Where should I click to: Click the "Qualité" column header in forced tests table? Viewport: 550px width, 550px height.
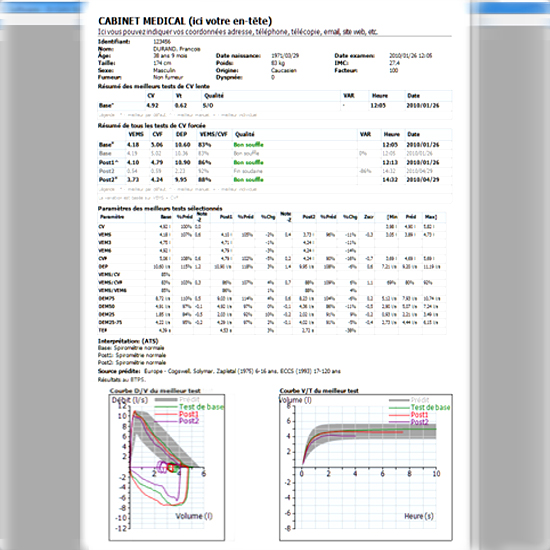pos(244,134)
